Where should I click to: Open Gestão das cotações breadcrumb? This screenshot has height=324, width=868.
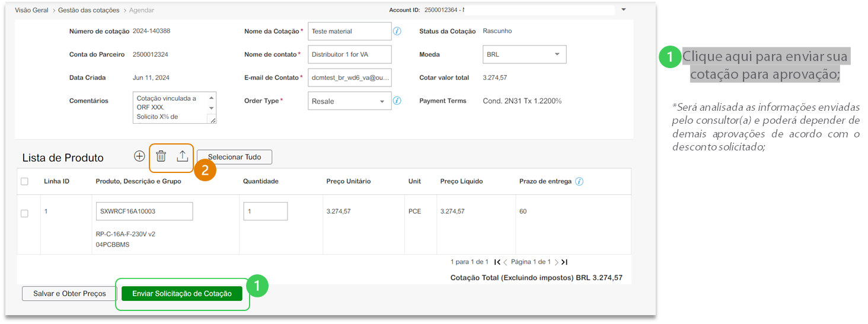pyautogui.click(x=88, y=10)
